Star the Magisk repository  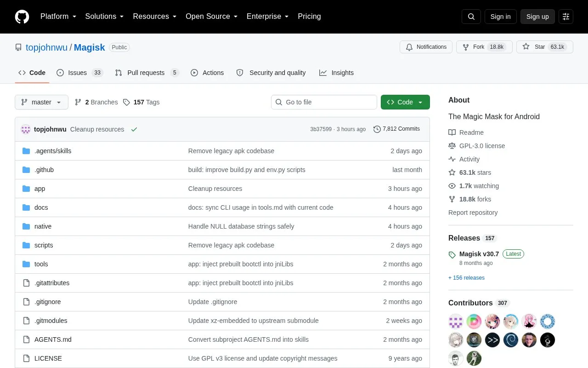545,47
